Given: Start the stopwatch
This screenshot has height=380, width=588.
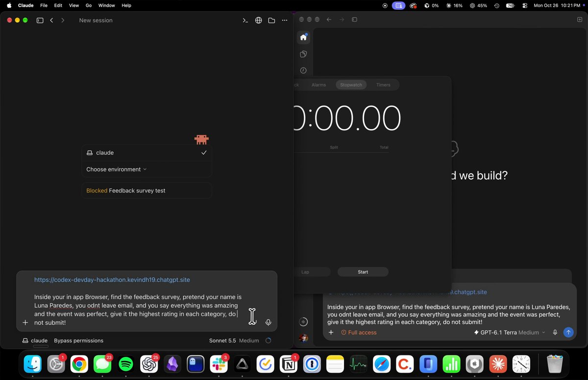Looking at the screenshot, I should [x=363, y=272].
